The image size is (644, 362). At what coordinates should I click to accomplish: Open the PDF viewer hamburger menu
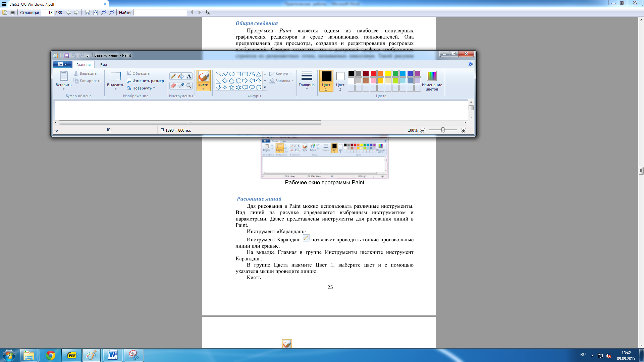[x=4, y=4]
